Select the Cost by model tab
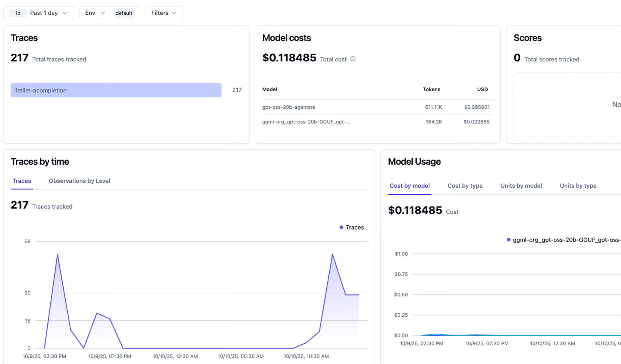The height and width of the screenshot is (364, 621). 409,186
